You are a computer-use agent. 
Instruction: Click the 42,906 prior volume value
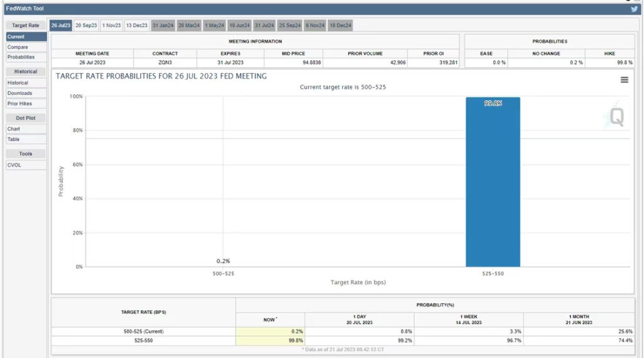397,63
